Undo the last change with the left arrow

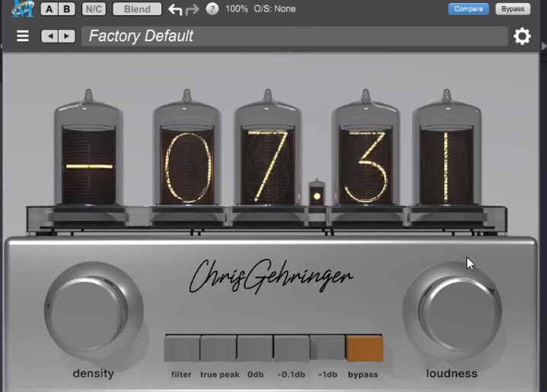tap(175, 9)
